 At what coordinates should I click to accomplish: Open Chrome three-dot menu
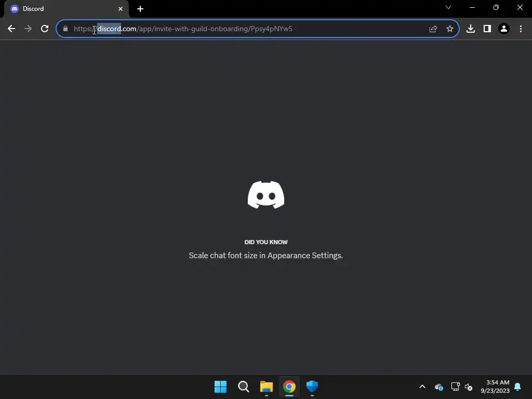point(521,29)
